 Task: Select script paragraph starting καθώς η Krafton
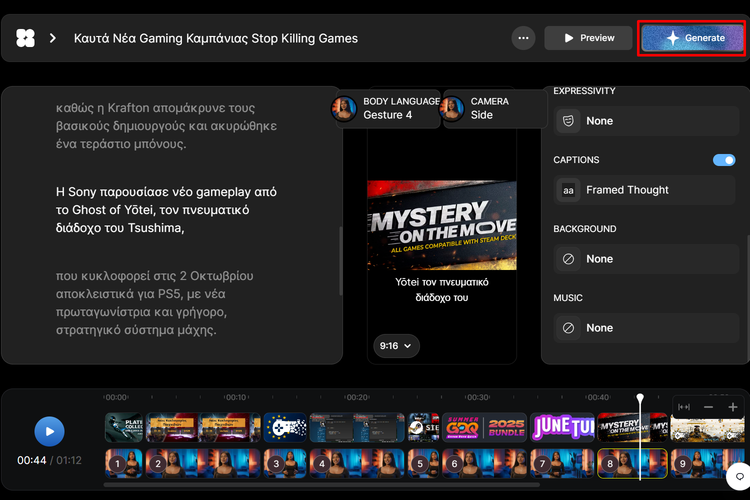[166, 125]
